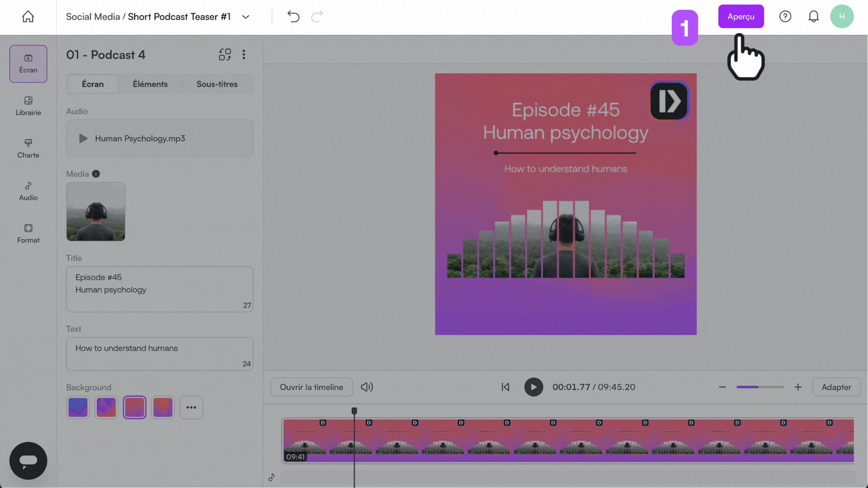Click the Aperçu button

[741, 16]
